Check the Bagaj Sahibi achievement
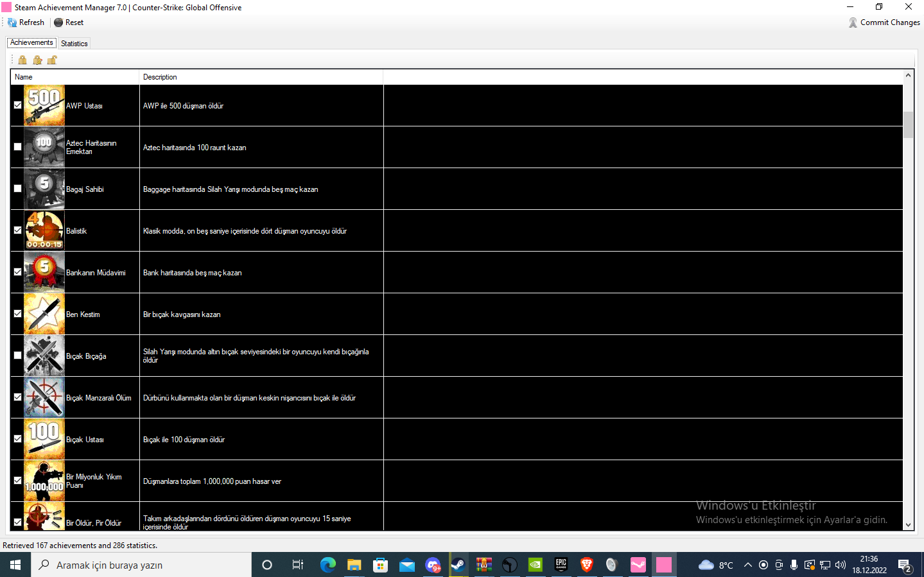Image resolution: width=924 pixels, height=577 pixels. coord(18,189)
